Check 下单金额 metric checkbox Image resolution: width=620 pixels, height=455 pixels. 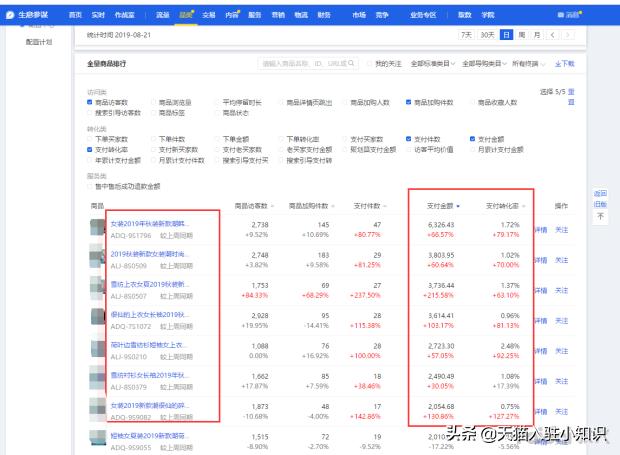[x=217, y=139]
